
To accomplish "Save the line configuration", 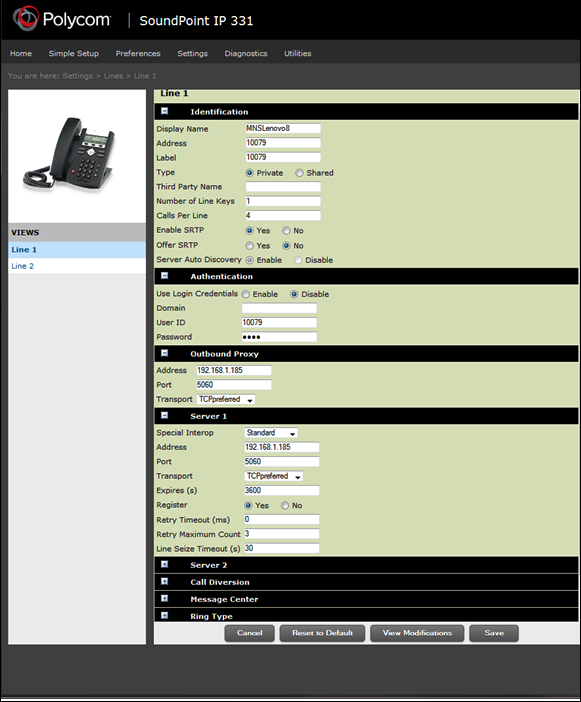I will [x=494, y=633].
